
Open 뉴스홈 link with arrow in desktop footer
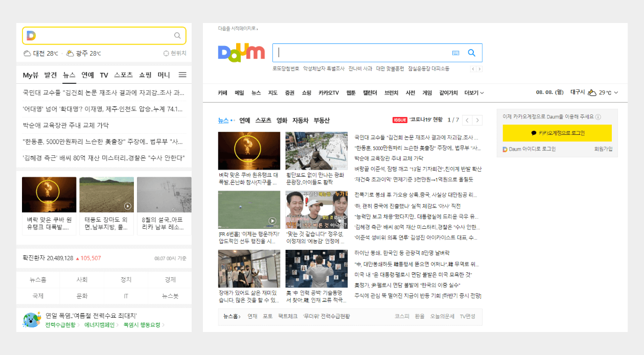(233, 316)
